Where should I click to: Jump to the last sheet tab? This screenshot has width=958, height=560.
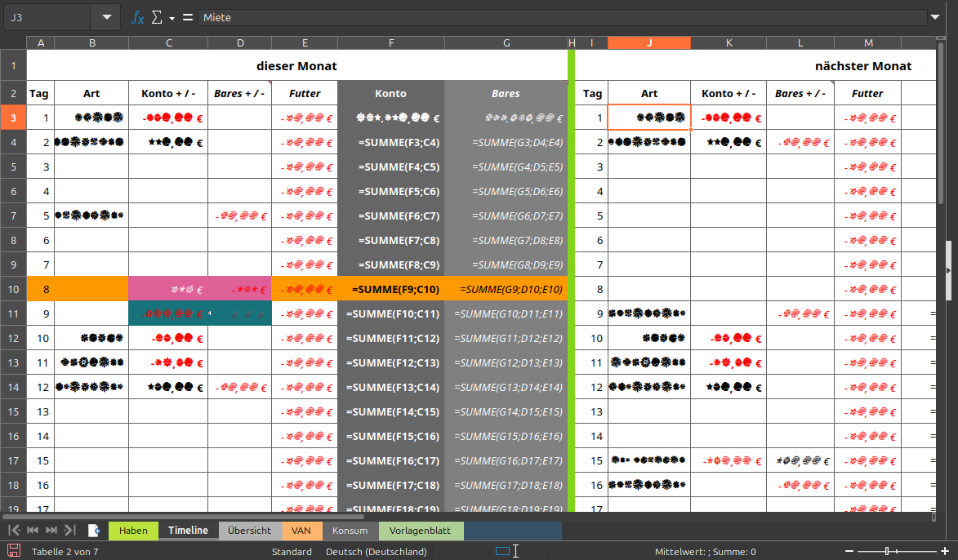(x=70, y=530)
